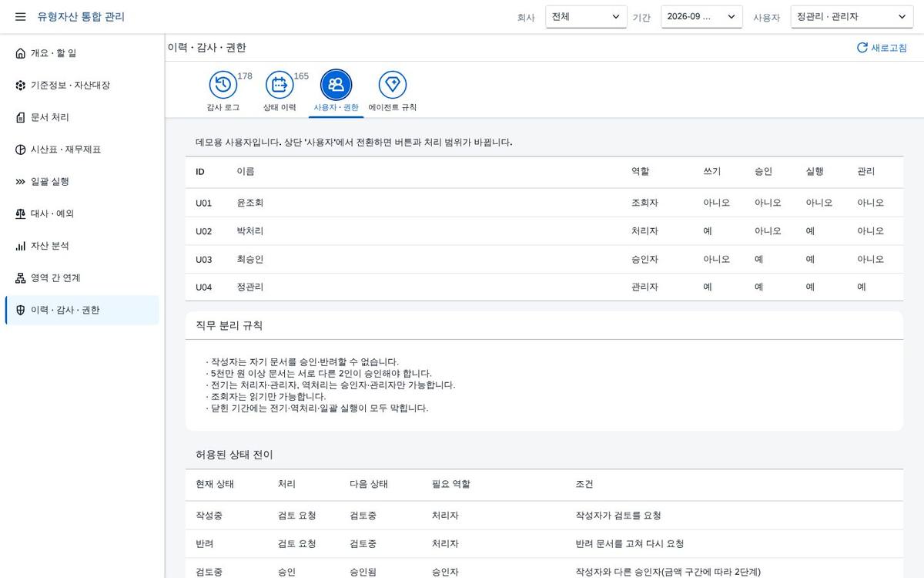Click the 새로고침 button

pos(882,48)
